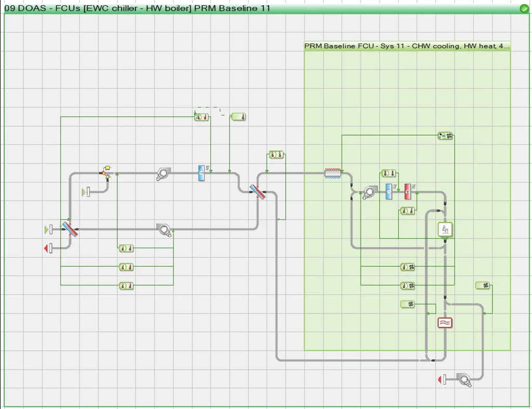Open the fan-only controller left of the red wavy box
532x409 pixels.
[407, 304]
